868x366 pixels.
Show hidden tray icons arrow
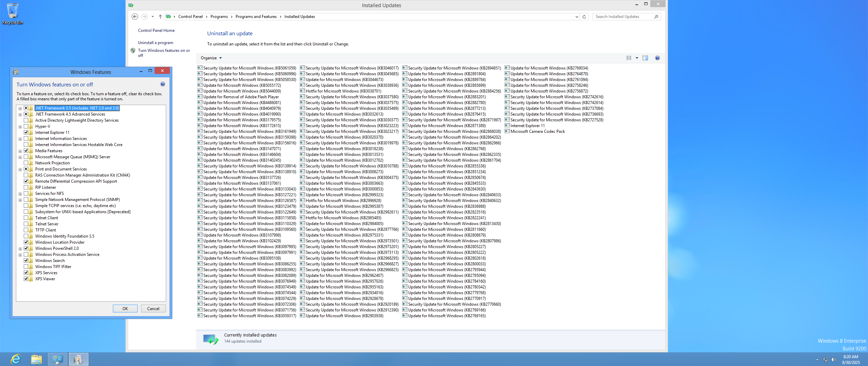[817, 360]
